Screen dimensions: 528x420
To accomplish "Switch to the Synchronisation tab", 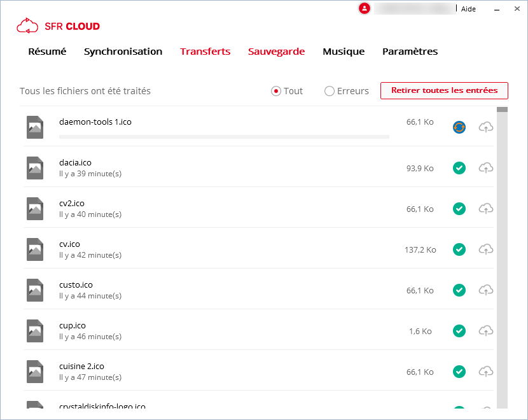I will (123, 52).
